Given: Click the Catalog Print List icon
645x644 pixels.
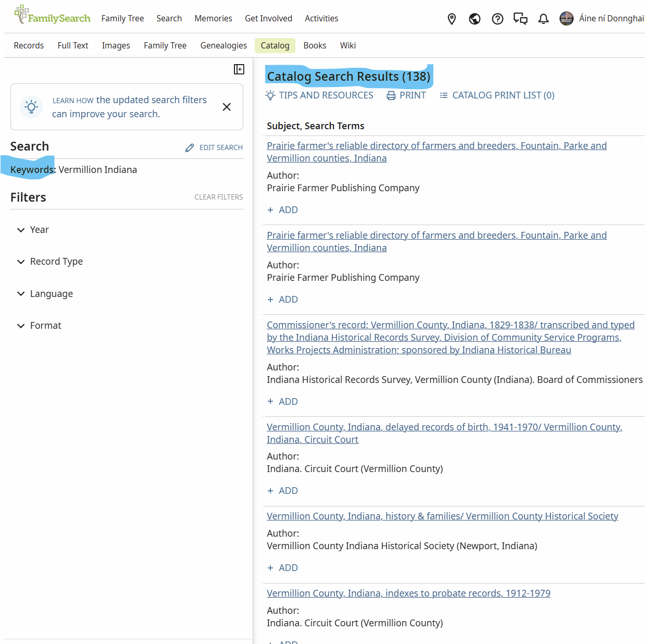Looking at the screenshot, I should [x=444, y=95].
